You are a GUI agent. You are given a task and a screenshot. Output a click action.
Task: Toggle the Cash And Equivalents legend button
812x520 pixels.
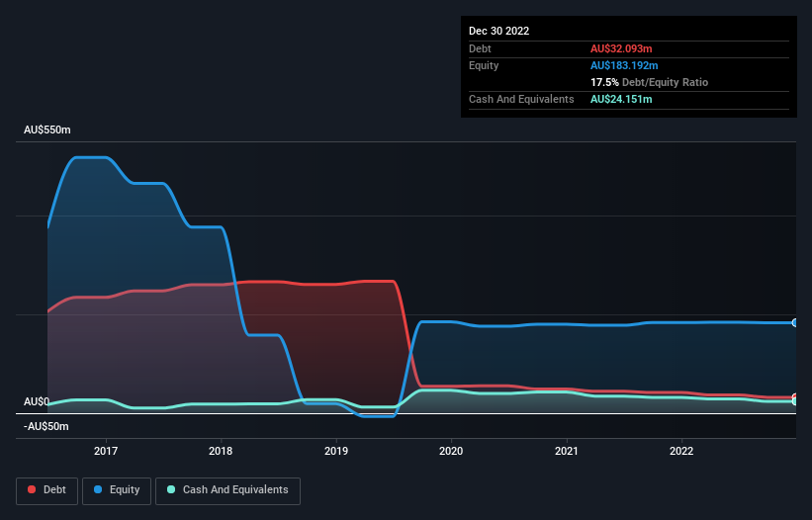[x=227, y=490]
